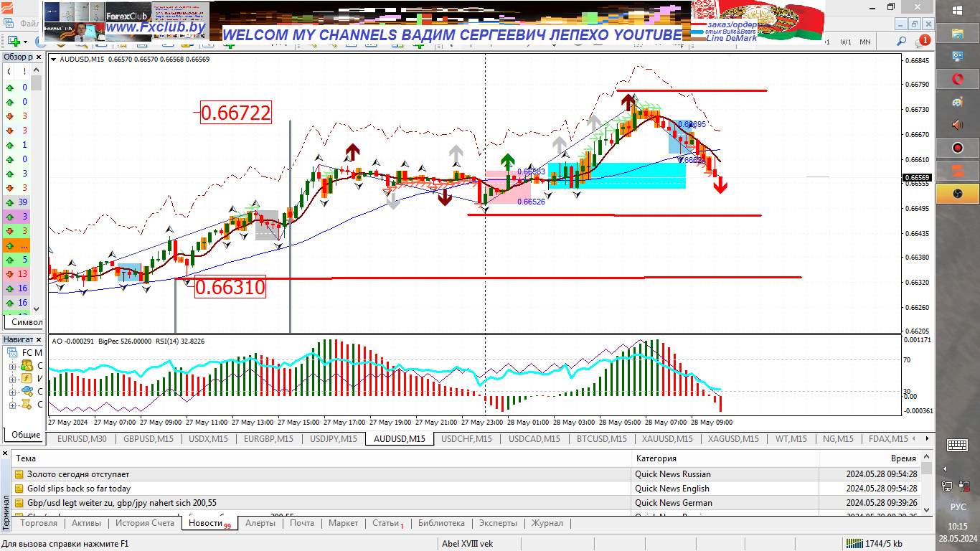Switch to the USDJPY,M15 chart tab

click(x=334, y=439)
